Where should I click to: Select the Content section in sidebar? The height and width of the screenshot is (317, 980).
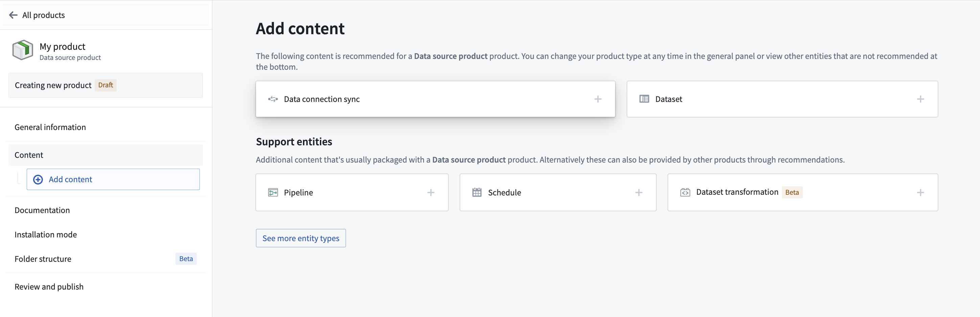pyautogui.click(x=106, y=155)
